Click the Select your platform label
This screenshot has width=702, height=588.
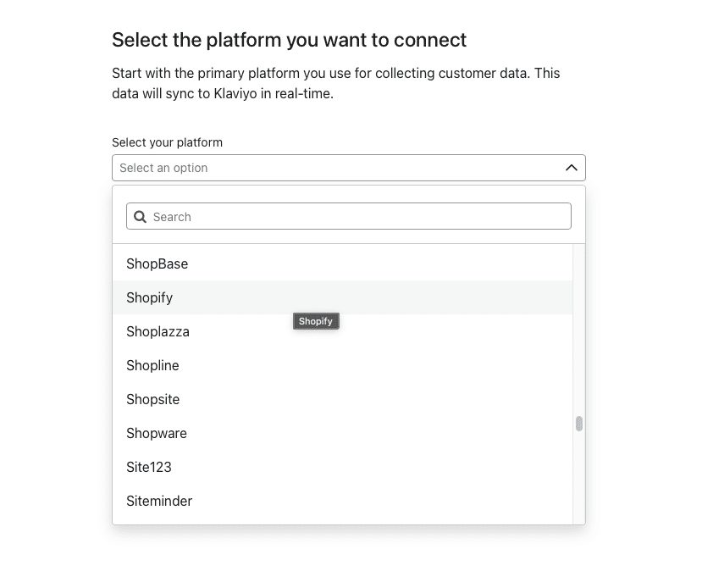tap(167, 142)
